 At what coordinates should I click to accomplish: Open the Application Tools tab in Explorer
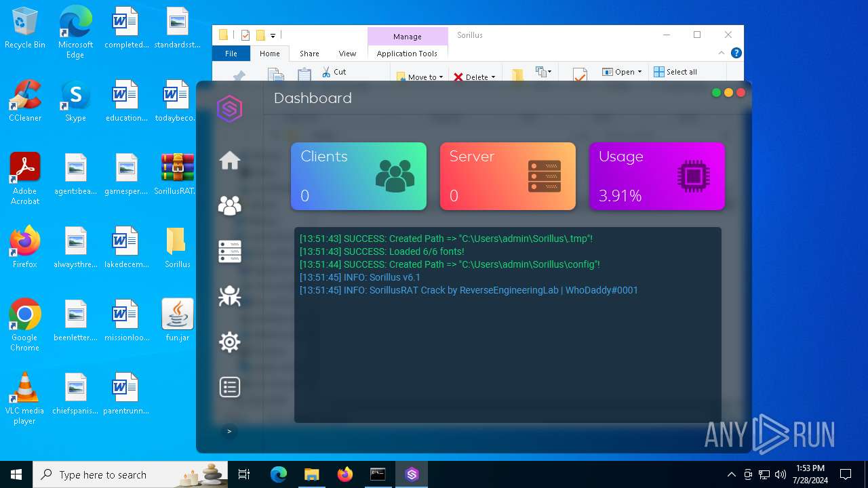coord(407,54)
